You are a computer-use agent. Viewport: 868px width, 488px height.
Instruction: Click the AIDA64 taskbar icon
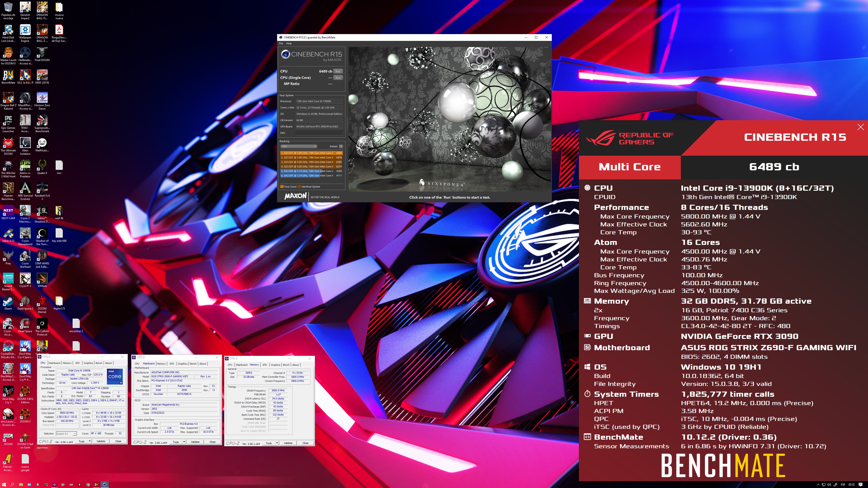click(71, 484)
